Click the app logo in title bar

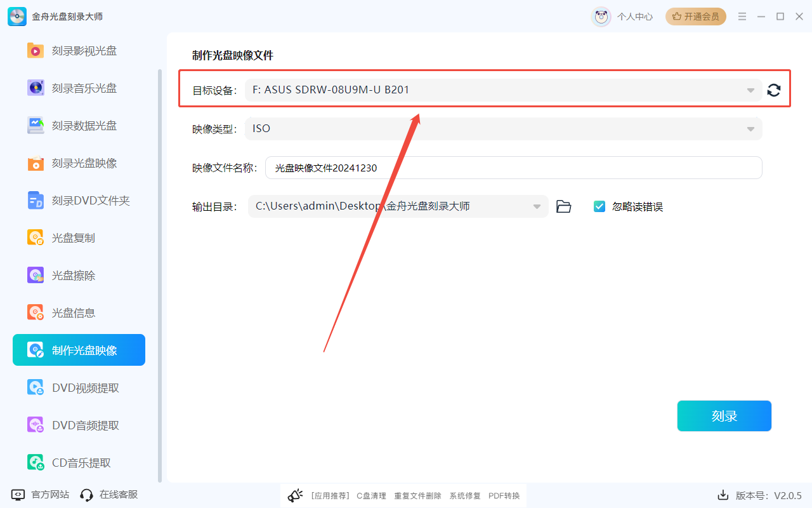[17, 17]
